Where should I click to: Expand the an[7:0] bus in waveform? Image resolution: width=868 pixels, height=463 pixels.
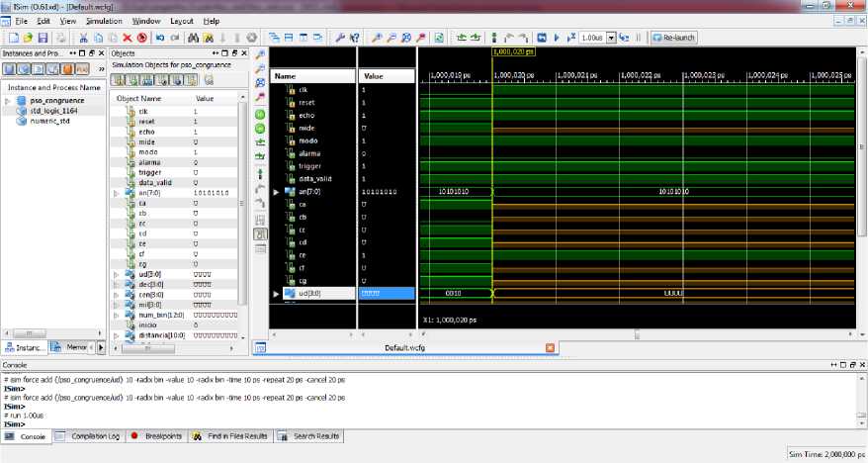(x=277, y=191)
